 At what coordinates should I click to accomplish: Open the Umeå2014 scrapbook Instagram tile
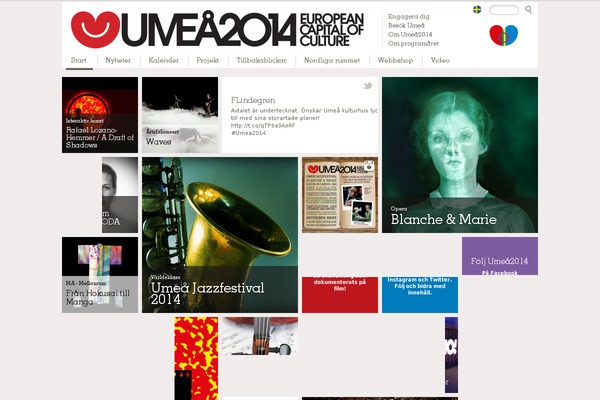[340, 195]
